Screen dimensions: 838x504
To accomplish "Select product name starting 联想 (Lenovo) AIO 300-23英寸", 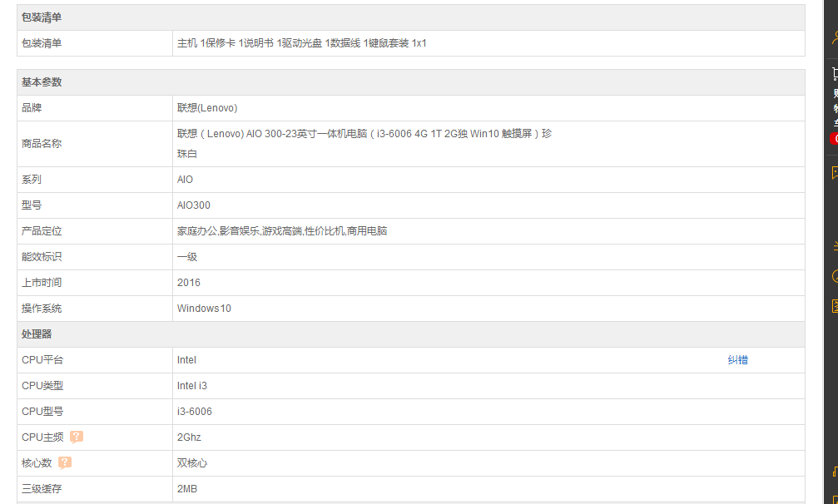I will [364, 144].
